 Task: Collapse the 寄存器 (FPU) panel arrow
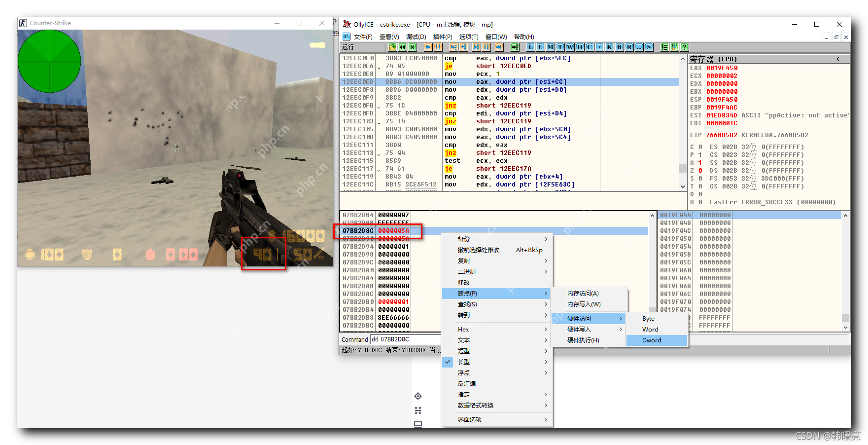tap(838, 59)
